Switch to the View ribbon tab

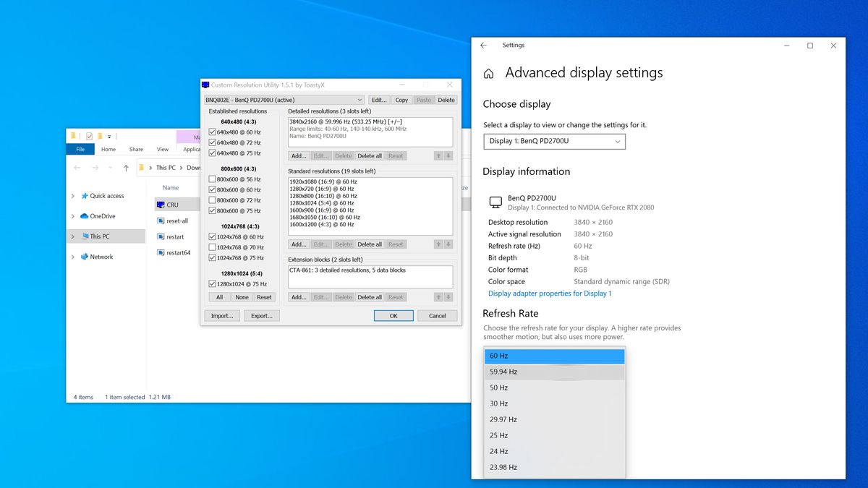pyautogui.click(x=163, y=150)
